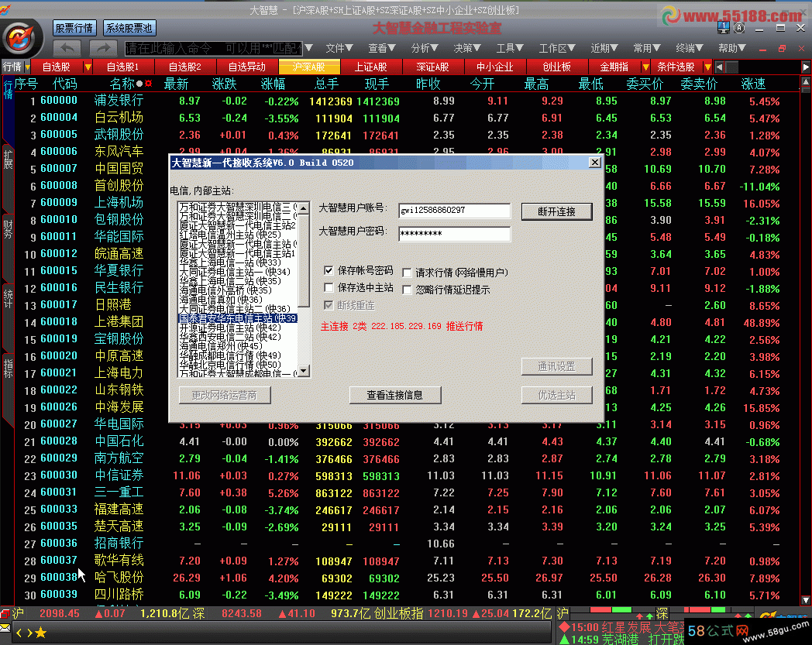Image resolution: width=812 pixels, height=645 pixels.
Task: Click the 断开连接 button
Action: pyautogui.click(x=556, y=211)
